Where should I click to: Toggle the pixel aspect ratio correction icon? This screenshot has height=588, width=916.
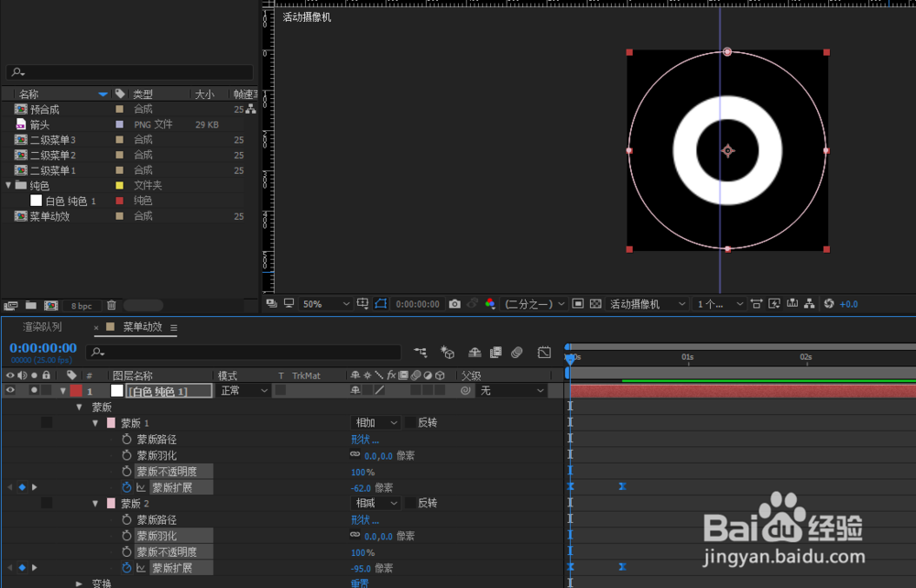pyautogui.click(x=757, y=304)
